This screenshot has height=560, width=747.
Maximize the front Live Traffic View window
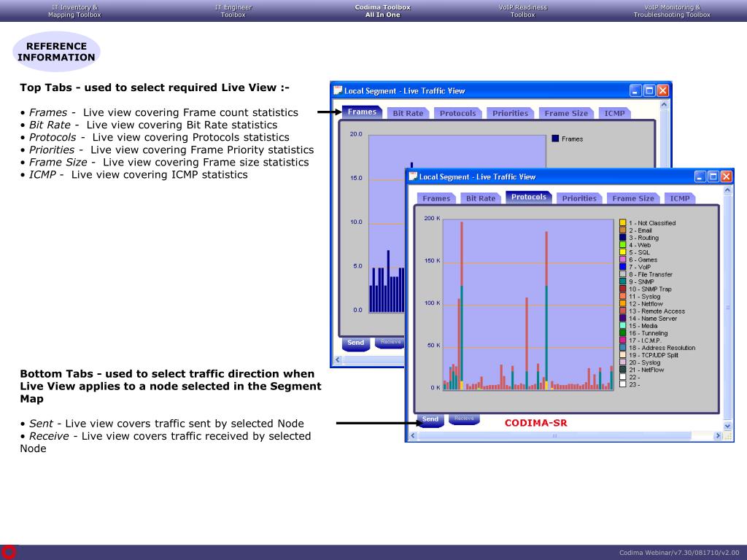point(713,176)
